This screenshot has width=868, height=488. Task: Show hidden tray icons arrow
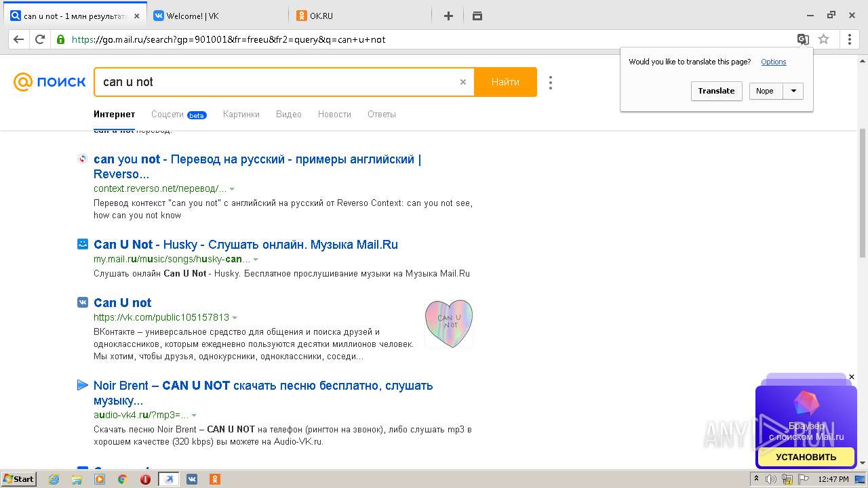[757, 479]
